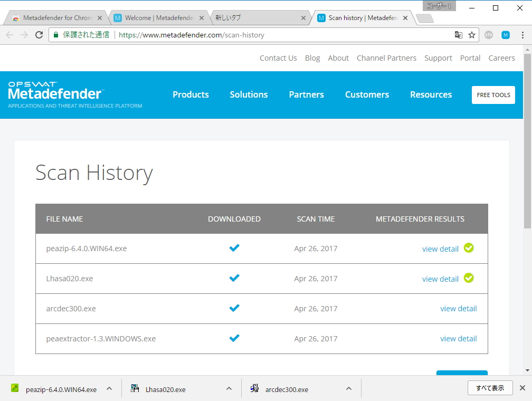Click downloaded checkmark for arcdec300.exe row

tap(234, 308)
